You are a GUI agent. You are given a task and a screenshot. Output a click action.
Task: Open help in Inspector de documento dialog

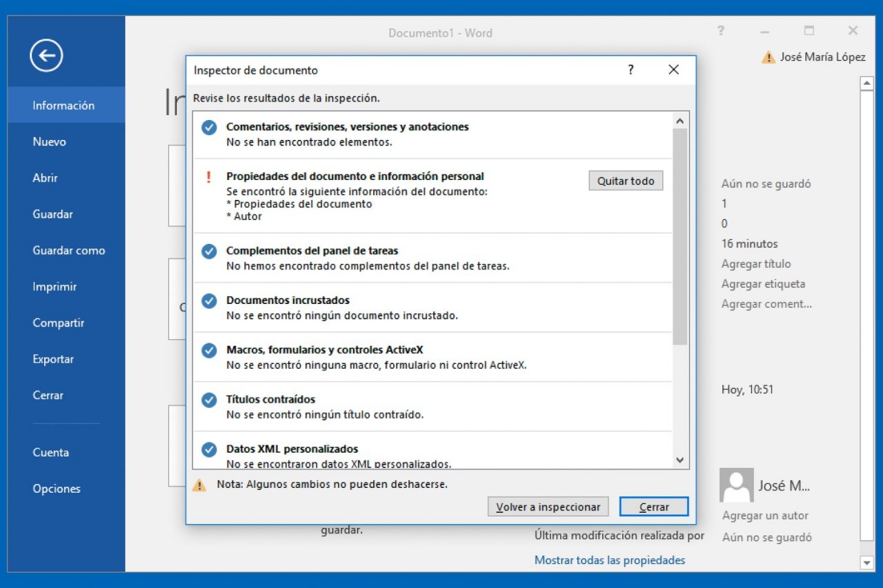click(631, 70)
